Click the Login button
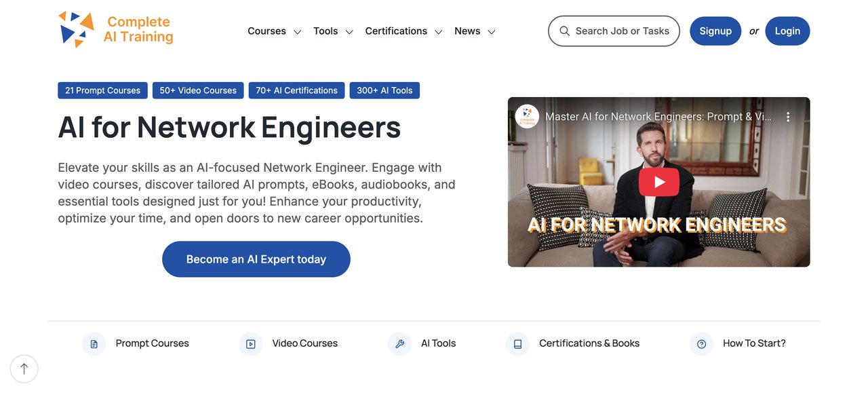 click(x=787, y=31)
